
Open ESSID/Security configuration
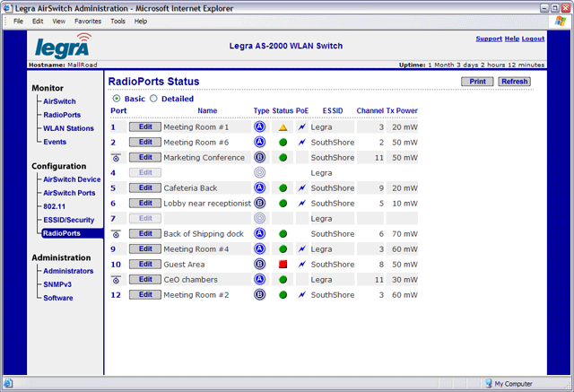69,220
